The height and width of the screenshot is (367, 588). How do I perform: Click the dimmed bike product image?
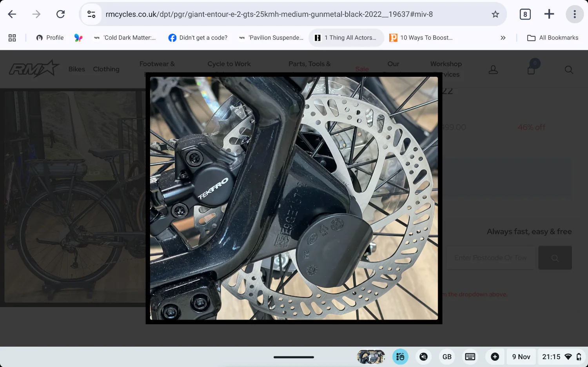tap(75, 197)
